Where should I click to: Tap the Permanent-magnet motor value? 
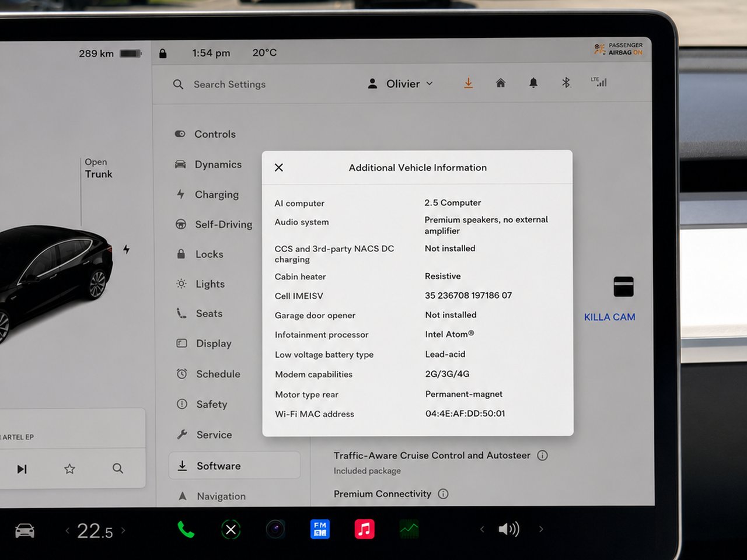coord(464,394)
